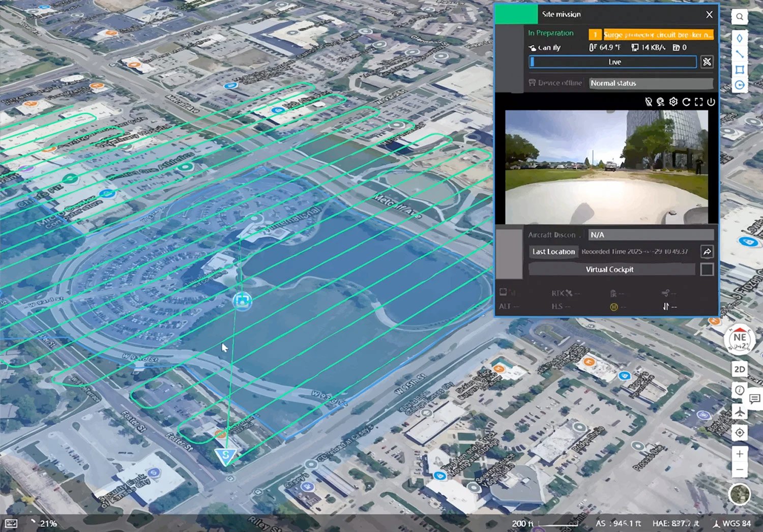
Task: Click the livestream power icon
Action: click(x=711, y=102)
